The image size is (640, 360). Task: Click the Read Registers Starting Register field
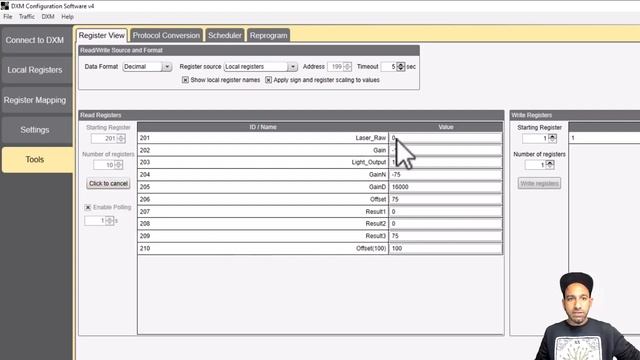[104, 138]
